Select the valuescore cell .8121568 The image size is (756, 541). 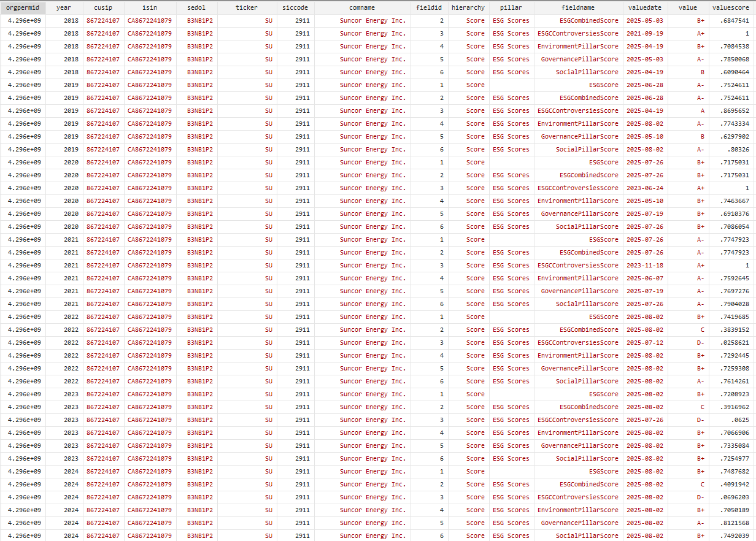(x=730, y=523)
